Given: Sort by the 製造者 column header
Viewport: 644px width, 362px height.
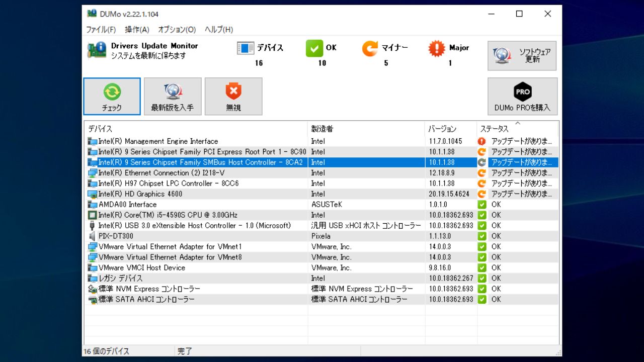Looking at the screenshot, I should tap(366, 129).
